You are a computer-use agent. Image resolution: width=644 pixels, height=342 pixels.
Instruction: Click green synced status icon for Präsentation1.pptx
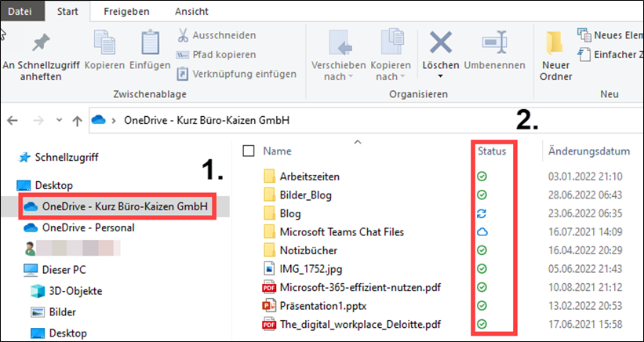pos(482,306)
